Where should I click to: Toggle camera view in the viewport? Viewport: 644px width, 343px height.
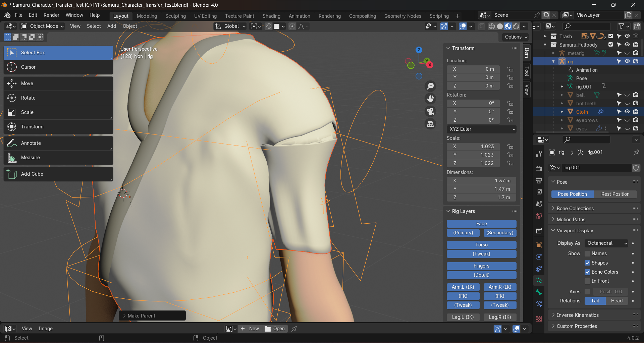(430, 111)
